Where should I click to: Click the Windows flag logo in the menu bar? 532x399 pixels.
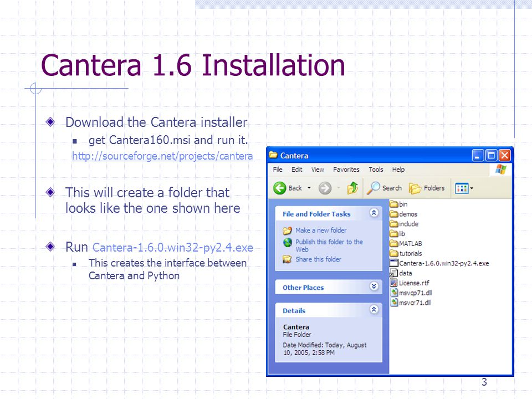(x=501, y=170)
